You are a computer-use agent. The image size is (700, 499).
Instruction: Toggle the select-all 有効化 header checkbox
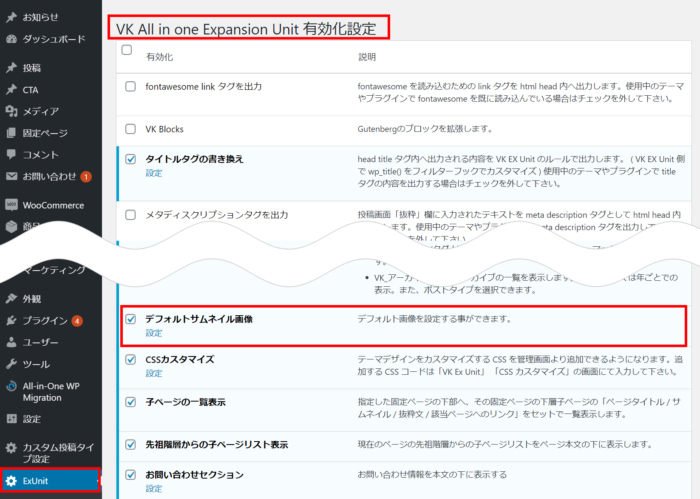(x=127, y=50)
